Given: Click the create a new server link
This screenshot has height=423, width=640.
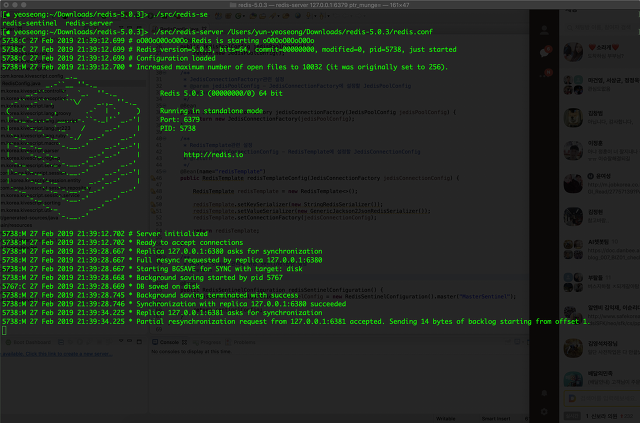Looking at the screenshot, I should (56, 354).
